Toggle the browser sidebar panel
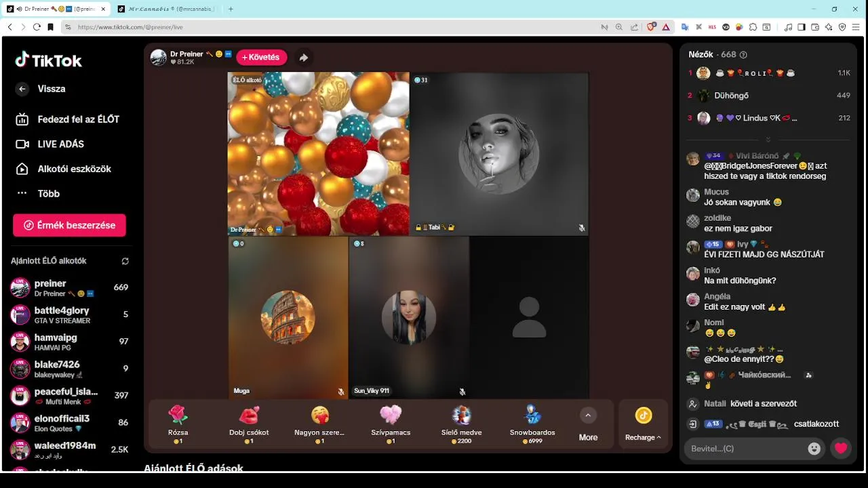The width and height of the screenshot is (868, 488). click(802, 27)
